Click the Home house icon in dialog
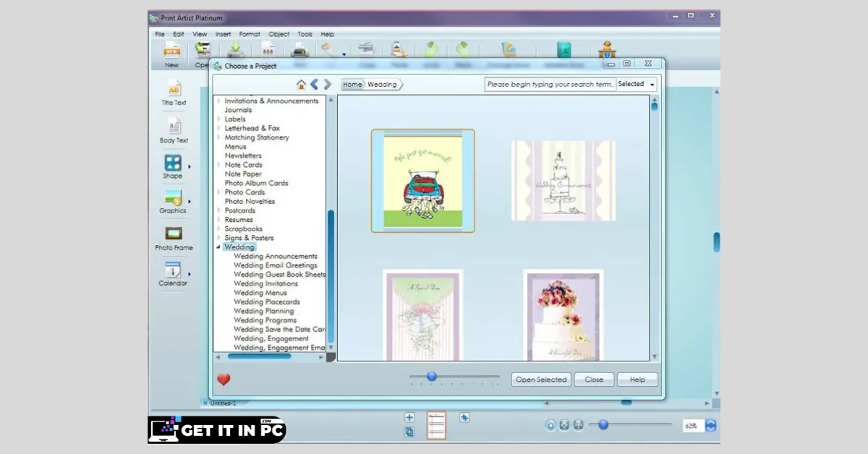 coord(301,85)
